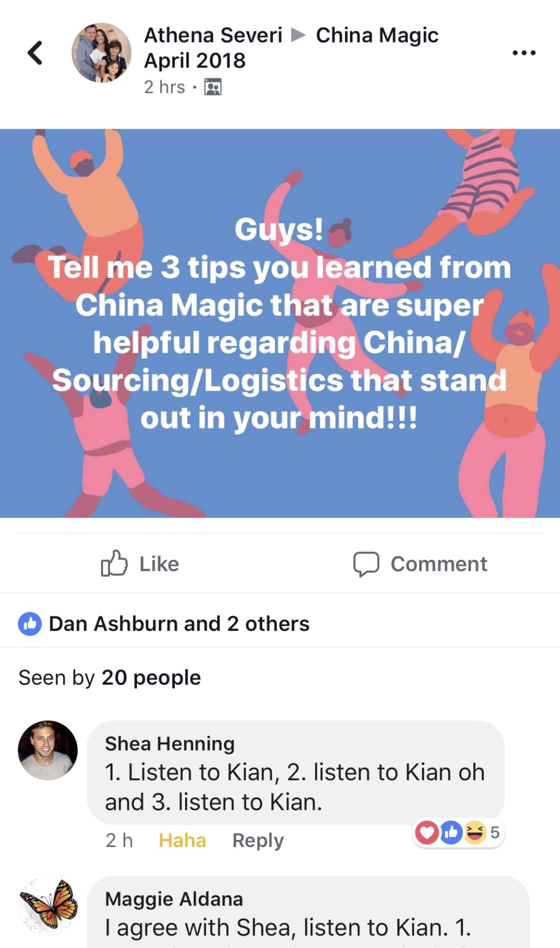Image resolution: width=560 pixels, height=948 pixels.
Task: Go back using the back arrow
Action: (35, 53)
